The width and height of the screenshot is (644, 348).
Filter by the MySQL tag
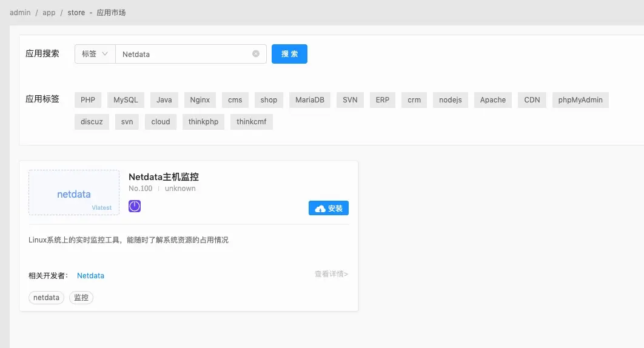click(x=126, y=100)
